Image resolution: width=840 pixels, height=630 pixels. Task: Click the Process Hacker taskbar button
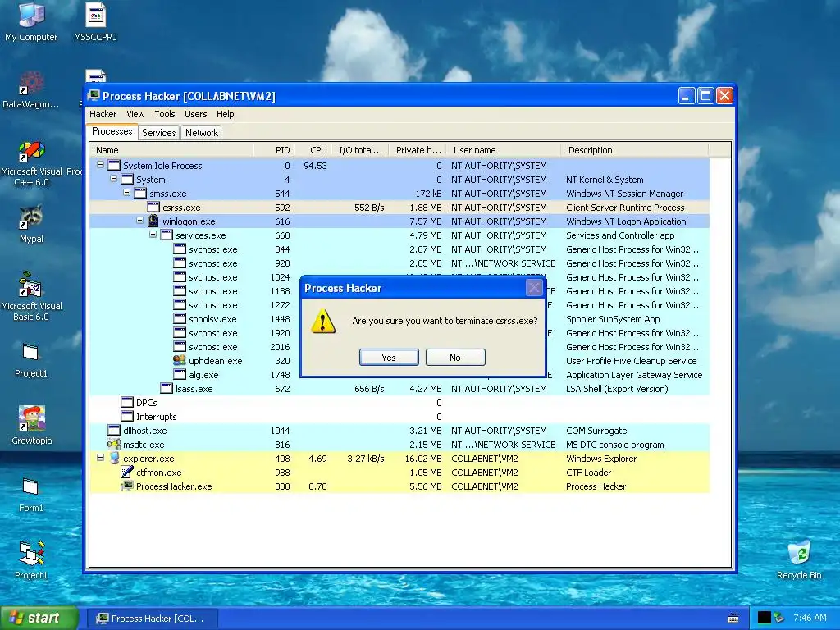click(153, 619)
